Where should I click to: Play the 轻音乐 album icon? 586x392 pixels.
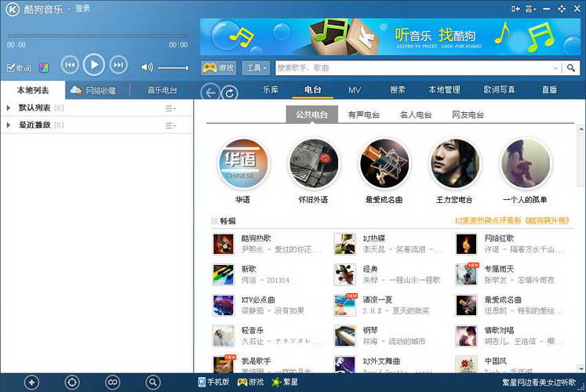223,336
